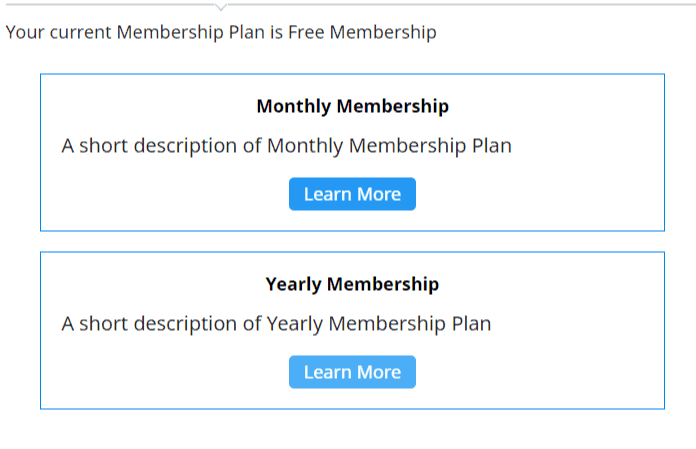696x449 pixels.
Task: Click the current Membership Plan status line
Action: click(221, 32)
